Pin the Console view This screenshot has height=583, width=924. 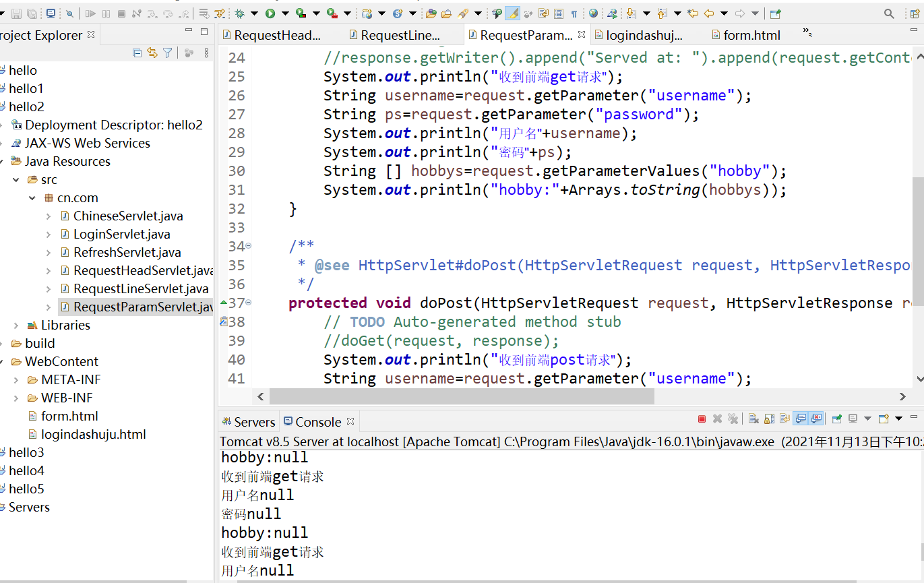(837, 419)
